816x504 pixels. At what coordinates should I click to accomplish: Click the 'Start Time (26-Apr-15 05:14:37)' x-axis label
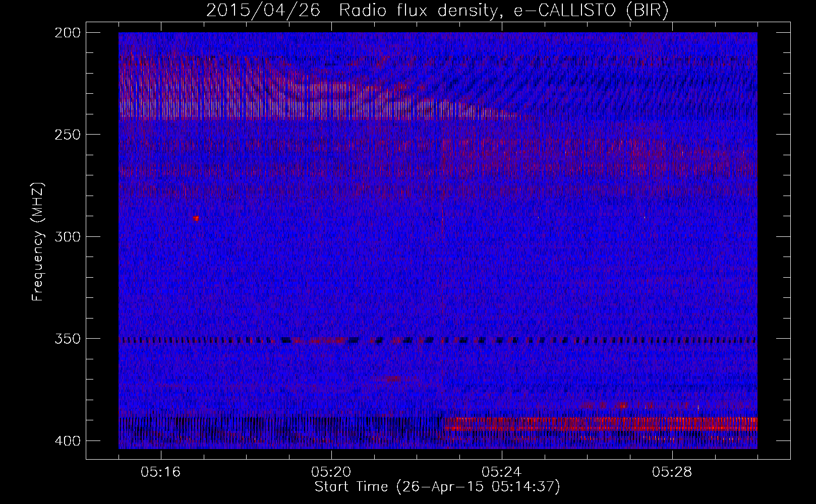[437, 487]
